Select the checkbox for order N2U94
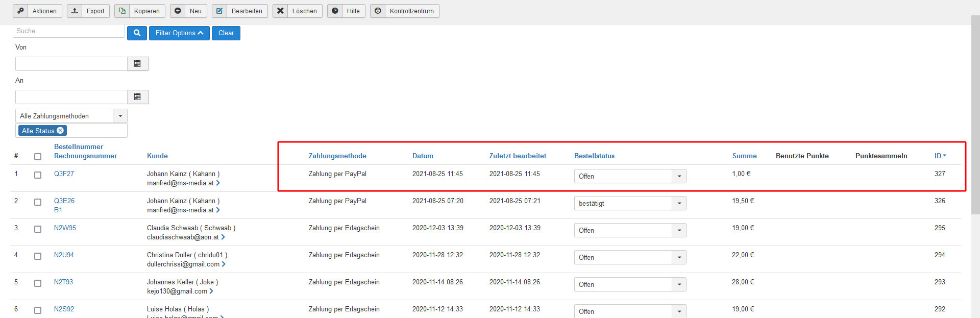 click(38, 256)
